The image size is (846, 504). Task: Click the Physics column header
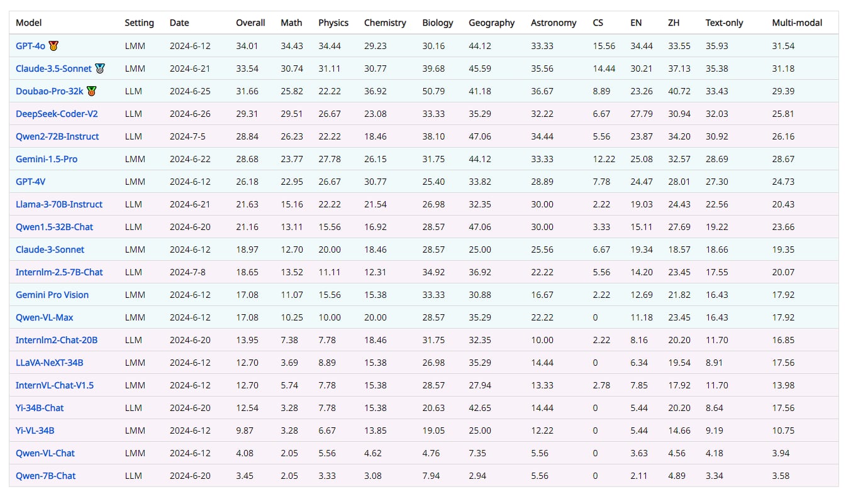[333, 23]
